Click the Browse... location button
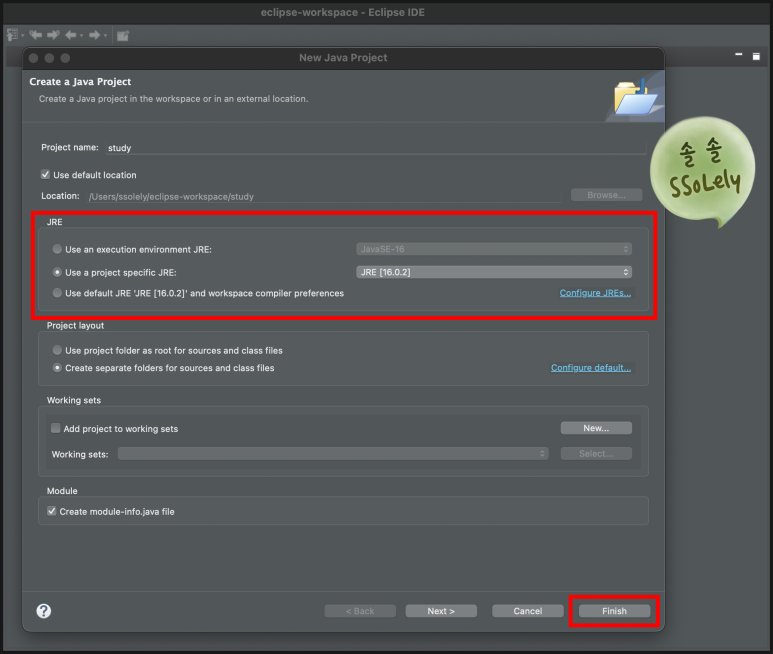 (606, 195)
